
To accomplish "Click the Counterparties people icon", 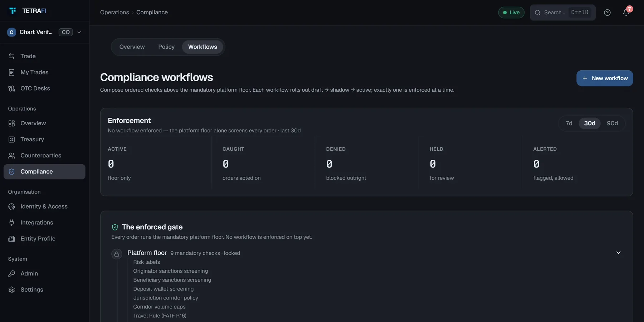I will pos(12,156).
